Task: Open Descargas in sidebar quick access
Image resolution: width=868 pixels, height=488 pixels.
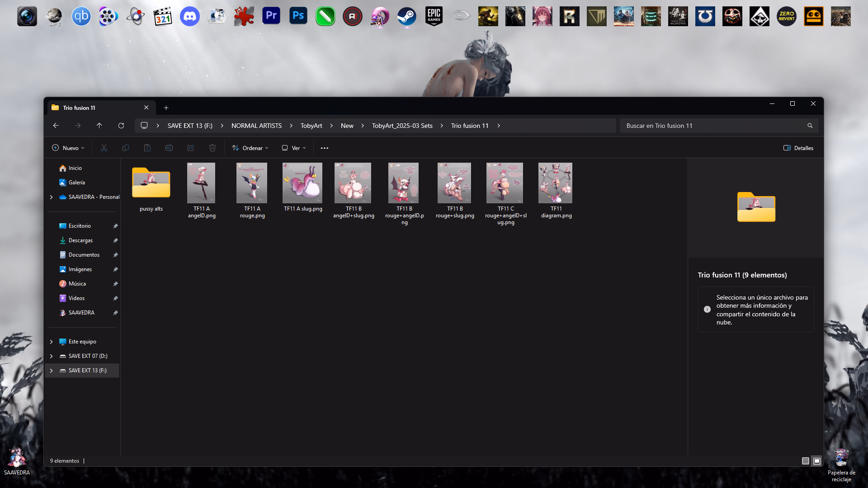Action: pos(80,240)
